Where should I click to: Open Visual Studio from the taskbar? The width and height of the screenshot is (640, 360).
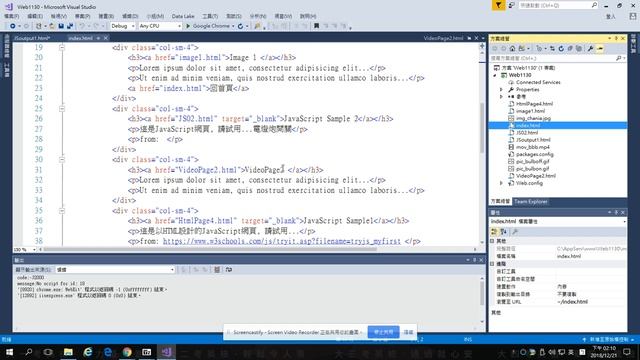(166, 352)
